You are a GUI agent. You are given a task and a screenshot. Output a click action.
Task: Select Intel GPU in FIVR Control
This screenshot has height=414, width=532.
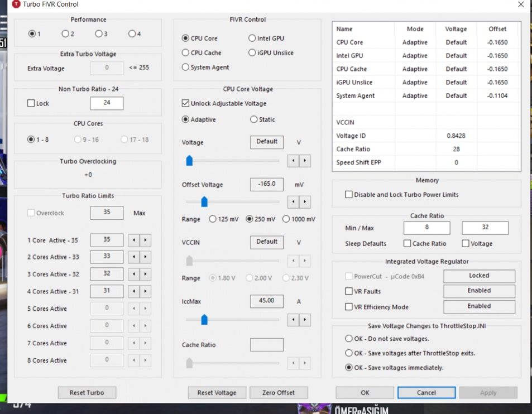pyautogui.click(x=252, y=38)
